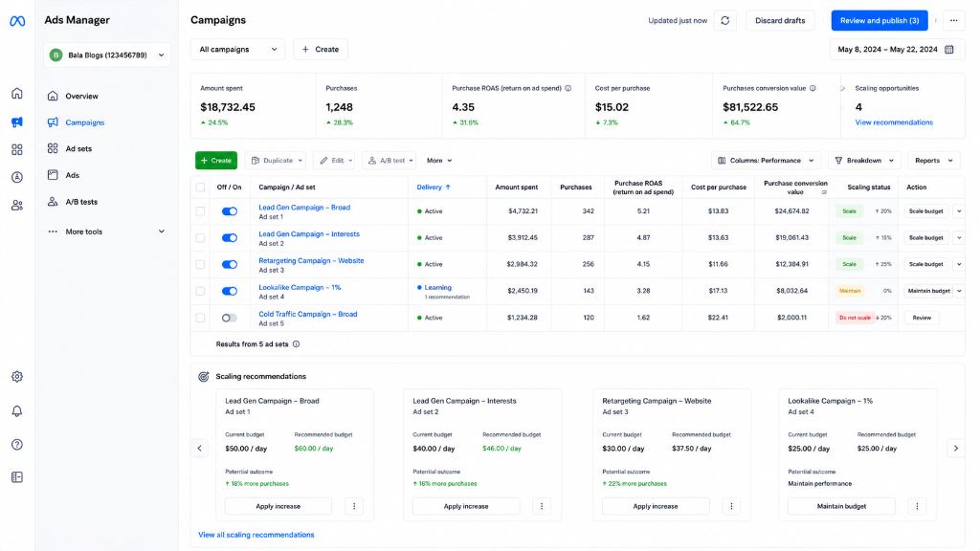Open the All campaigns dropdown

tap(237, 50)
